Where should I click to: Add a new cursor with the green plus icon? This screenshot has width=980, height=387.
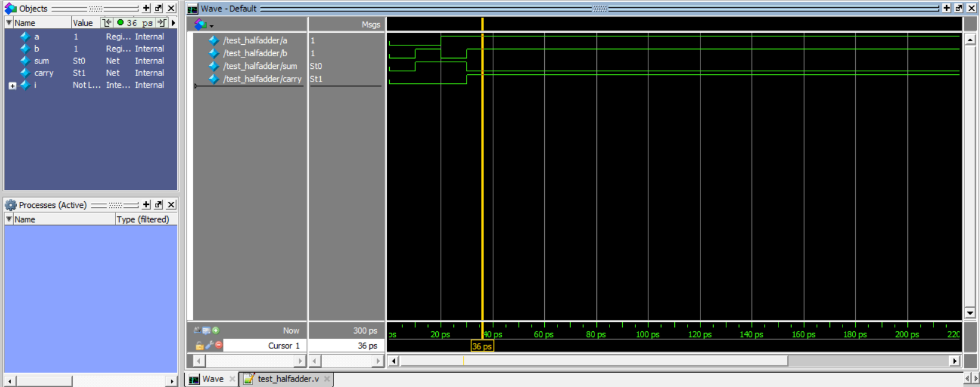(216, 331)
